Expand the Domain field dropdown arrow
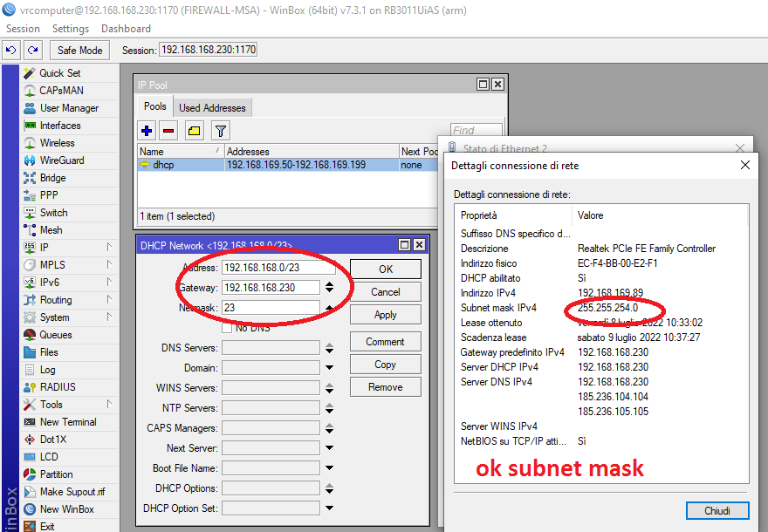 329,367
